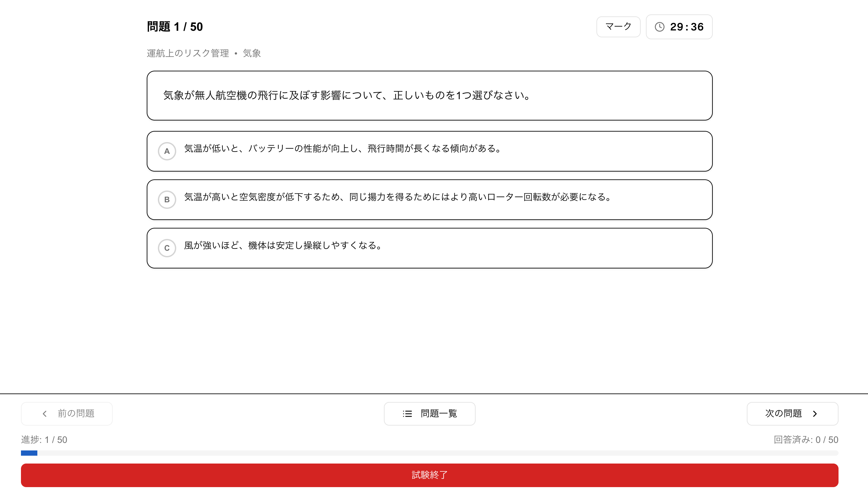
Task: Select radio circle C
Action: click(167, 248)
